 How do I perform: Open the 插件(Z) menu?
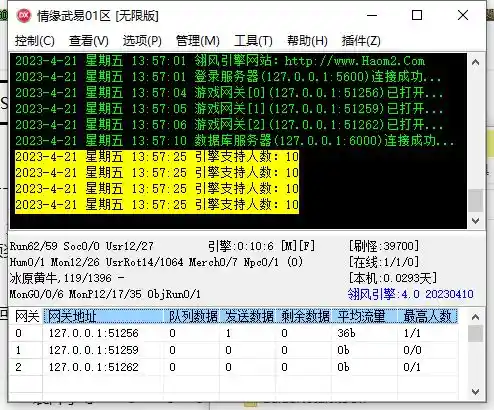pos(361,41)
